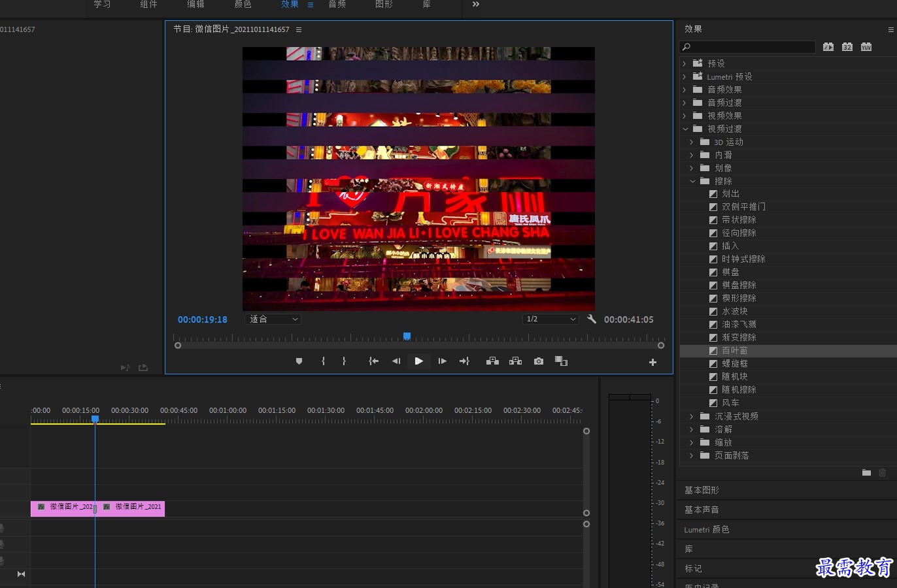Viewport: 897px width, 588px height.
Task: Mark Out point in program monitor
Action: (x=344, y=361)
